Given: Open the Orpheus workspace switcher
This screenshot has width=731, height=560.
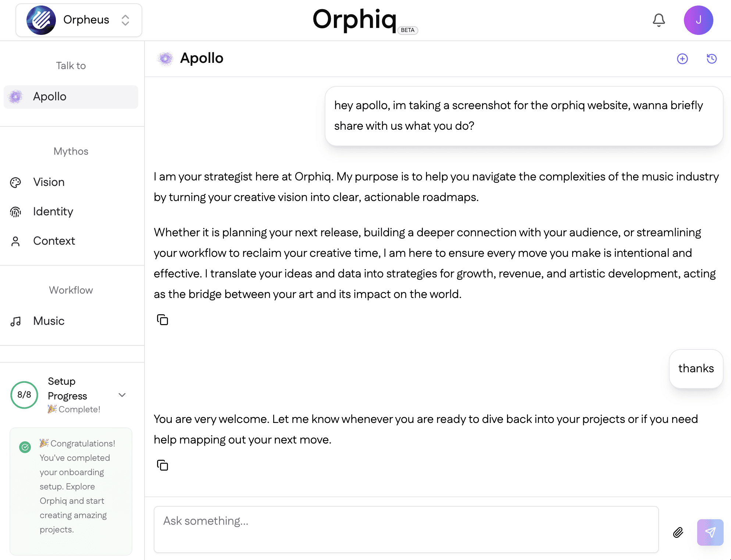Looking at the screenshot, I should point(125,20).
